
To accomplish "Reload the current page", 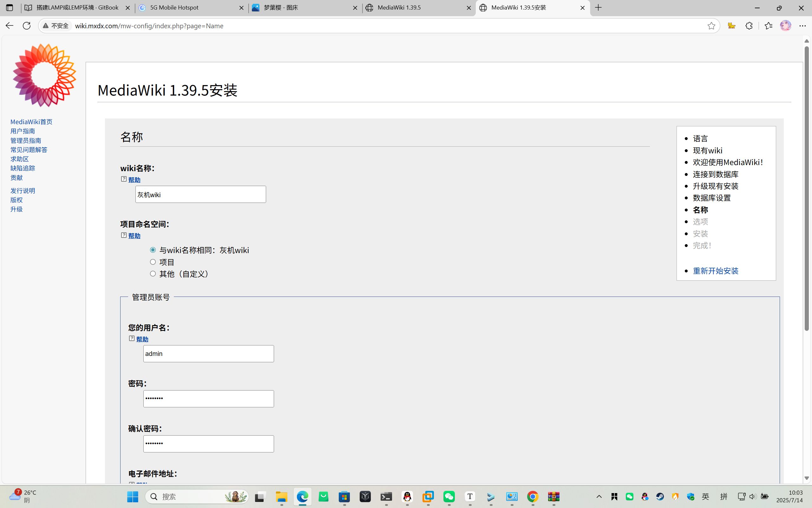I will click(27, 25).
